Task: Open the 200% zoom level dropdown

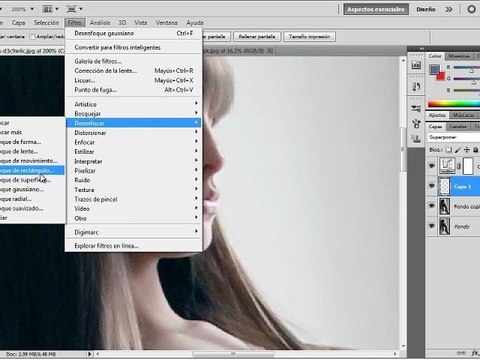Action: 32,9
